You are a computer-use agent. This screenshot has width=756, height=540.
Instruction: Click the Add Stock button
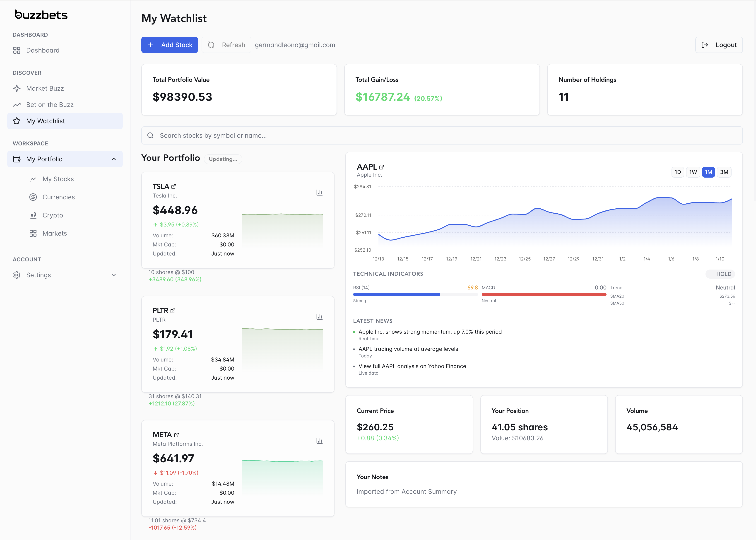point(170,45)
